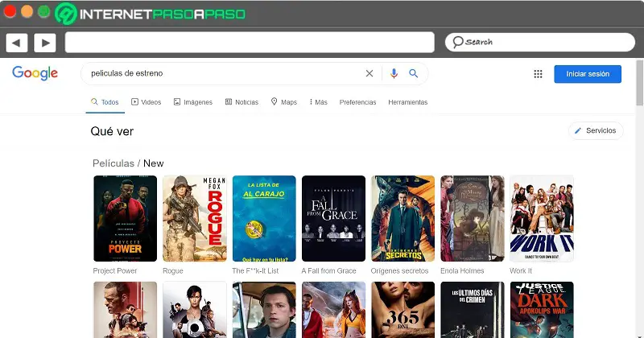The image size is (644, 338).
Task: Open the Los últimos días del crimen poster
Action: tap(473, 310)
